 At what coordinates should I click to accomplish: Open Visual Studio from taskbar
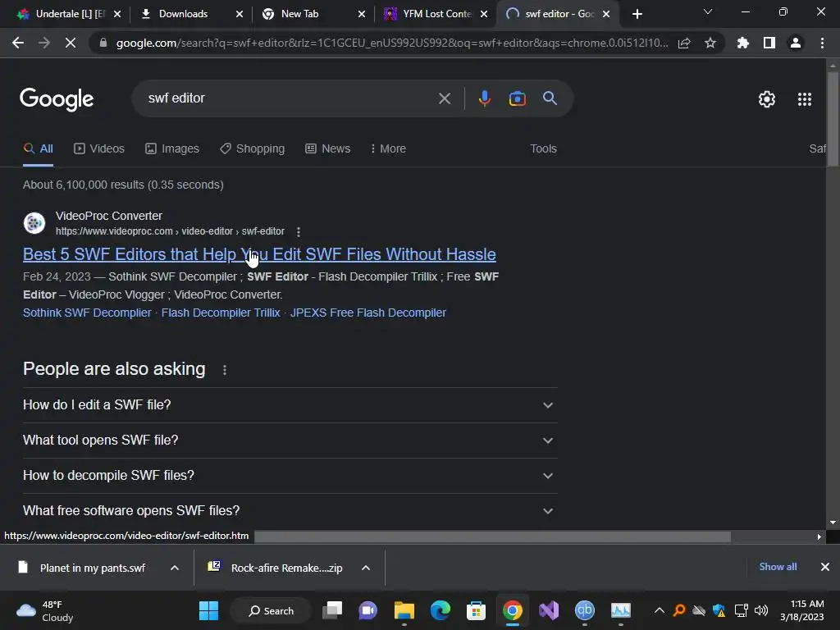(x=549, y=610)
